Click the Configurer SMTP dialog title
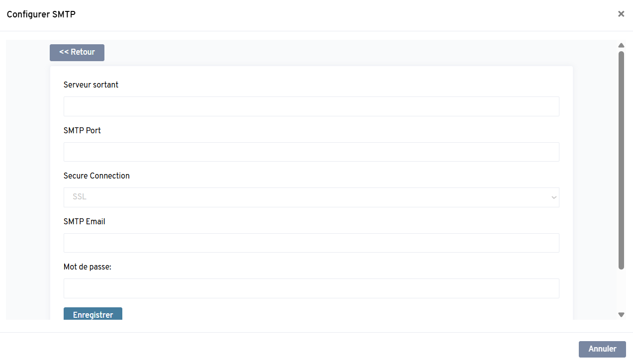 click(41, 14)
